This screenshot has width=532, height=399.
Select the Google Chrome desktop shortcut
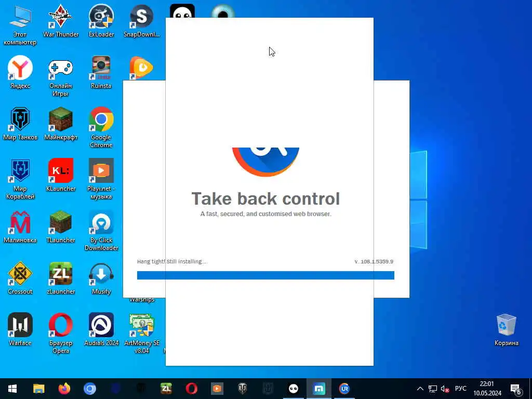(x=101, y=128)
